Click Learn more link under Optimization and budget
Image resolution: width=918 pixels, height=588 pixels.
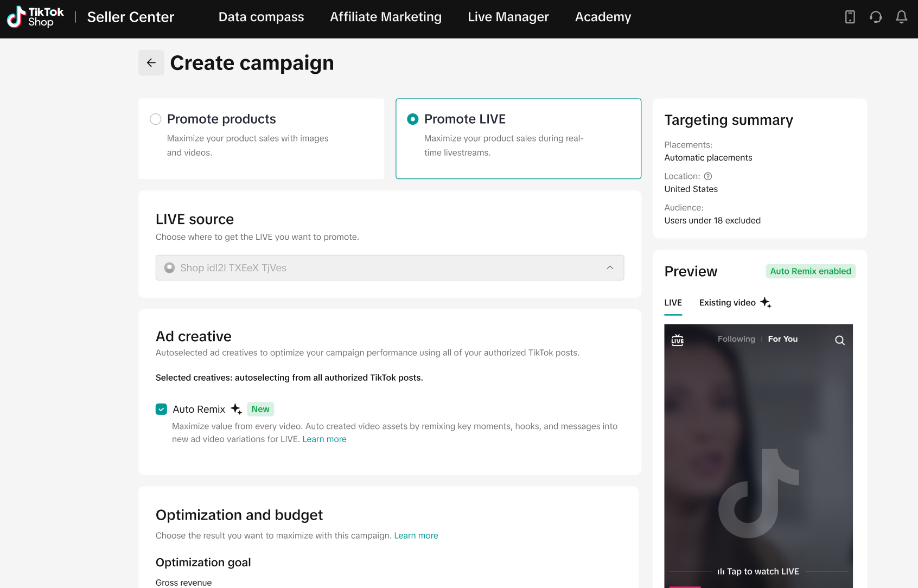(416, 536)
